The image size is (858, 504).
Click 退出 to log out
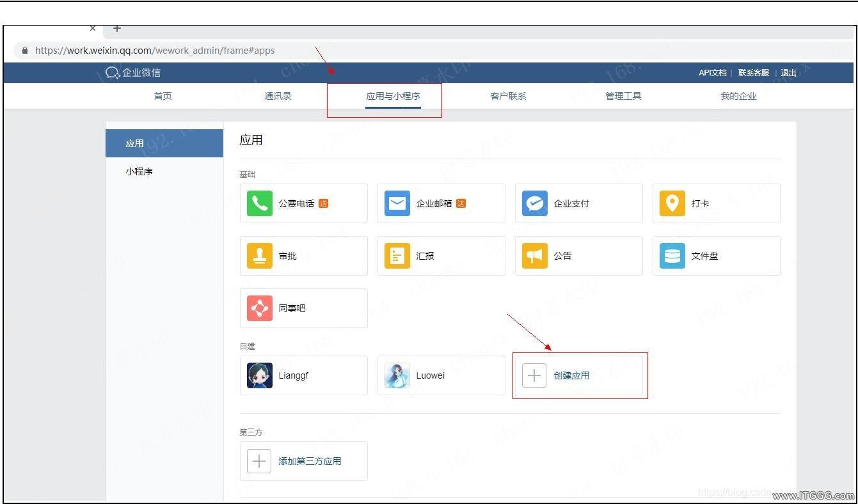click(x=788, y=73)
